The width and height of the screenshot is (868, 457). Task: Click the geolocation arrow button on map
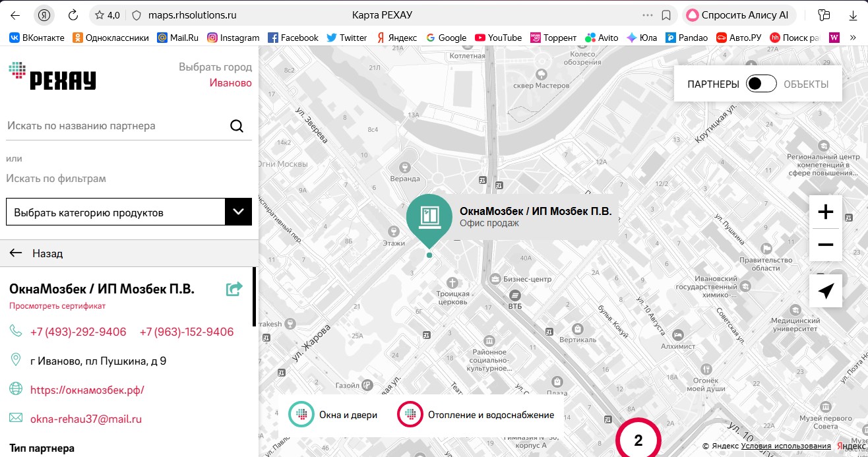pos(825,291)
